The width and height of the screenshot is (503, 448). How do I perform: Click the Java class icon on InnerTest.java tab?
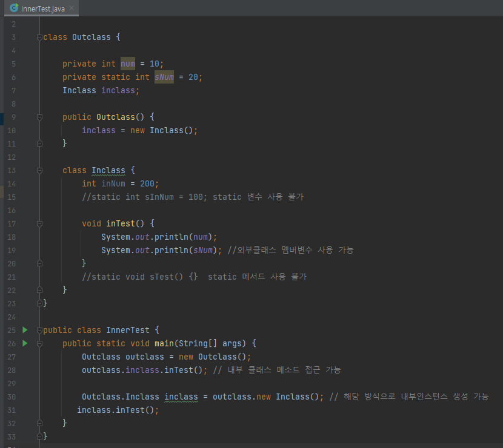pyautogui.click(x=14, y=8)
